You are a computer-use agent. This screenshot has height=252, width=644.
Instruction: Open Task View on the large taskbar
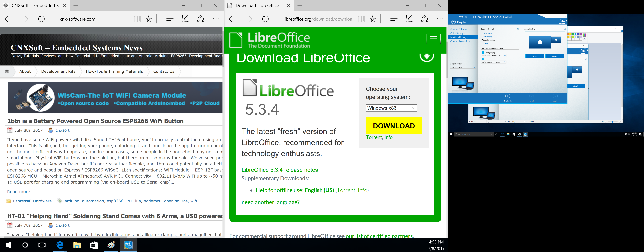(42, 245)
